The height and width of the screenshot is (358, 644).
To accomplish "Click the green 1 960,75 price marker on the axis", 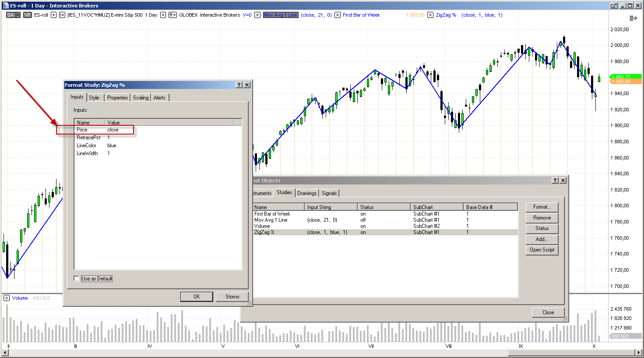I will point(626,77).
